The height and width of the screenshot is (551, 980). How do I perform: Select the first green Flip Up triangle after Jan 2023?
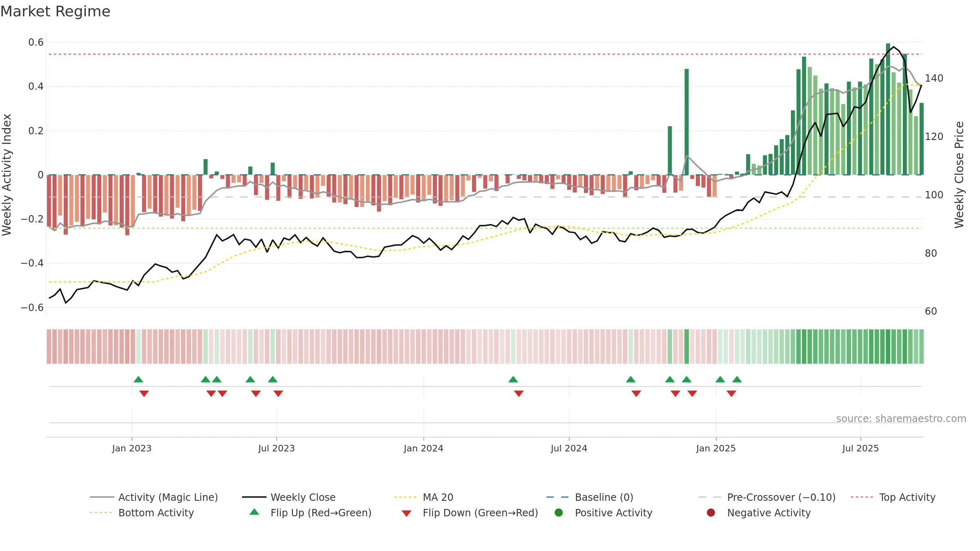click(x=138, y=380)
